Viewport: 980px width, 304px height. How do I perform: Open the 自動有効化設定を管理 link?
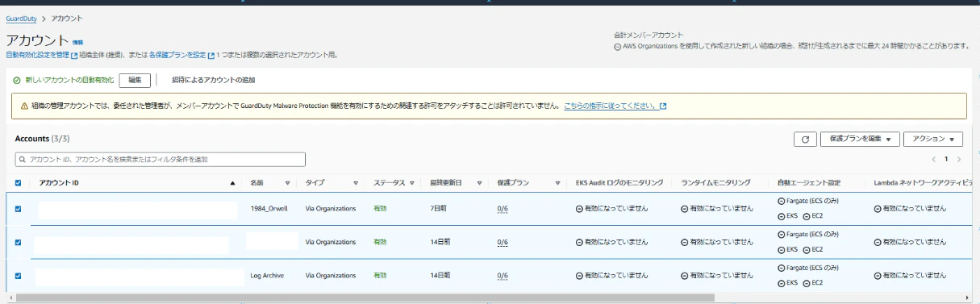37,56
